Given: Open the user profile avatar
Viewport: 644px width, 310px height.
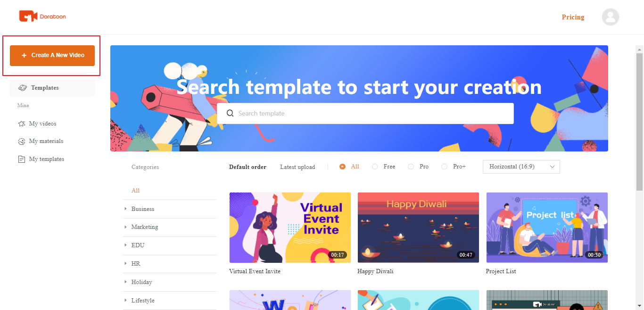Looking at the screenshot, I should 610,17.
